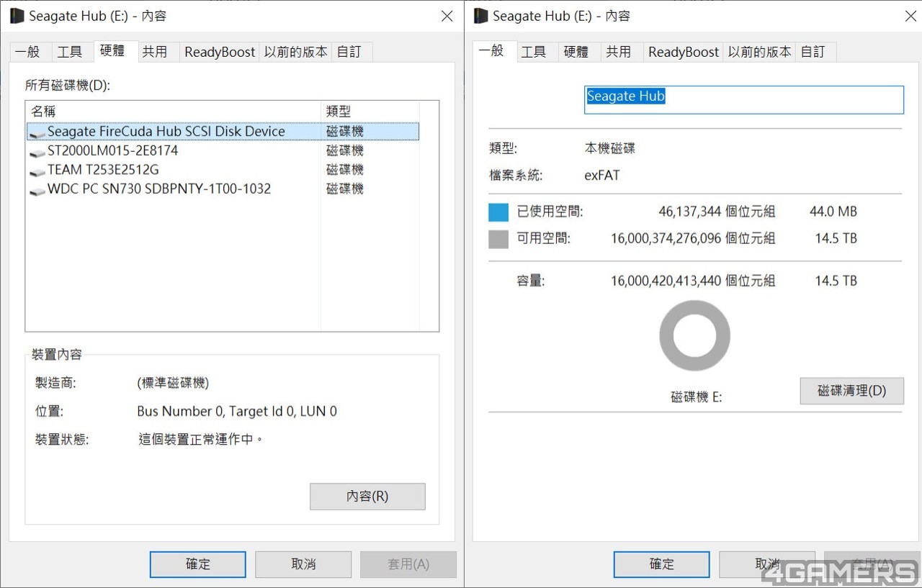Open ReadyBoost tab in left window
922x588 pixels.
coord(220,52)
